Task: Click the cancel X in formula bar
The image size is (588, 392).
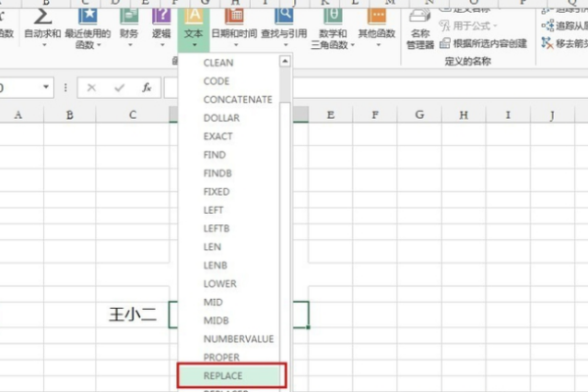Action: (x=92, y=87)
